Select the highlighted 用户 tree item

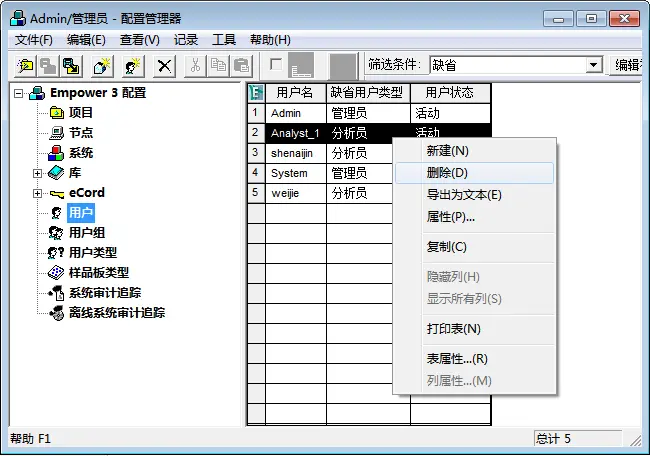click(x=81, y=213)
